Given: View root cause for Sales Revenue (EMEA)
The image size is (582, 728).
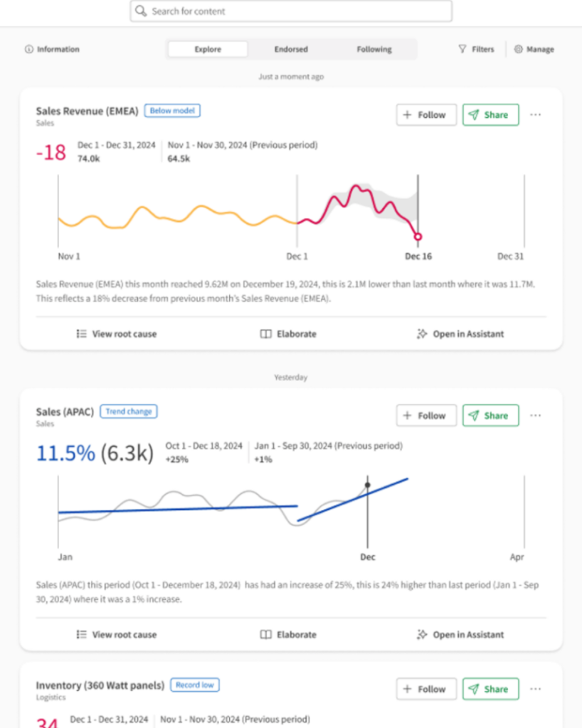Looking at the screenshot, I should [x=116, y=334].
